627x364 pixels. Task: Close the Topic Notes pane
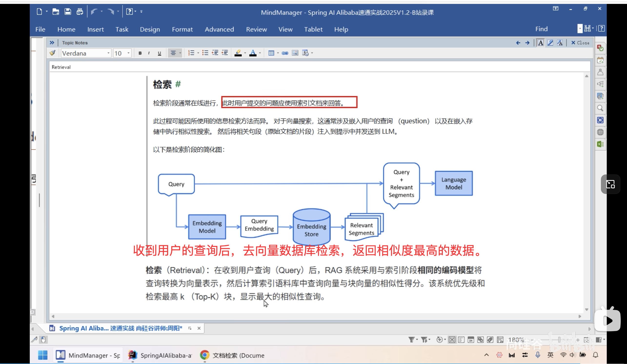point(580,43)
